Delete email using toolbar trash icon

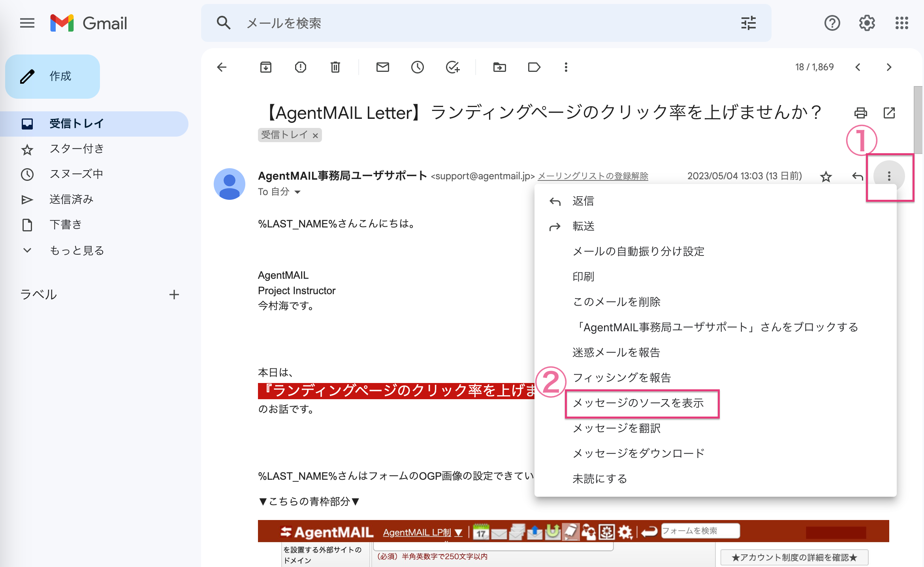click(x=335, y=67)
